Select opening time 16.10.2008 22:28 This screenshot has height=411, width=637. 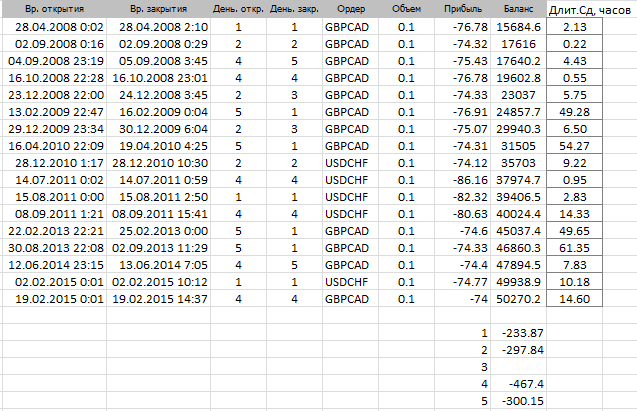click(54, 78)
